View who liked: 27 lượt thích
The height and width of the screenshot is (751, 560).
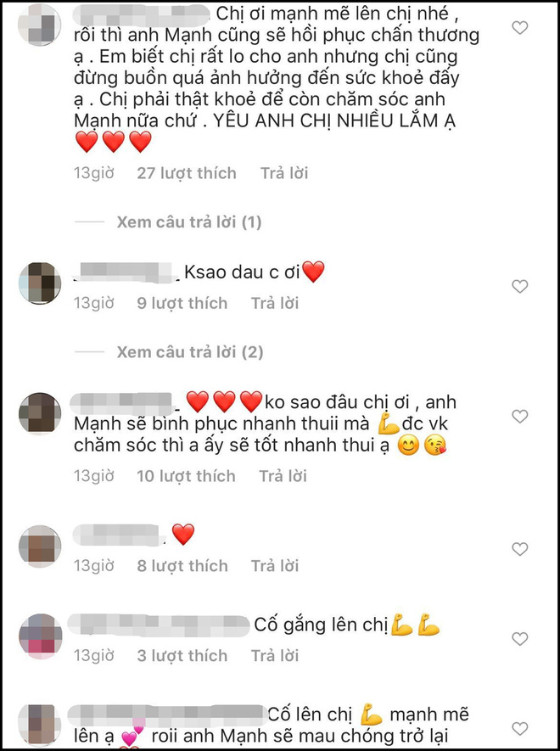187,173
